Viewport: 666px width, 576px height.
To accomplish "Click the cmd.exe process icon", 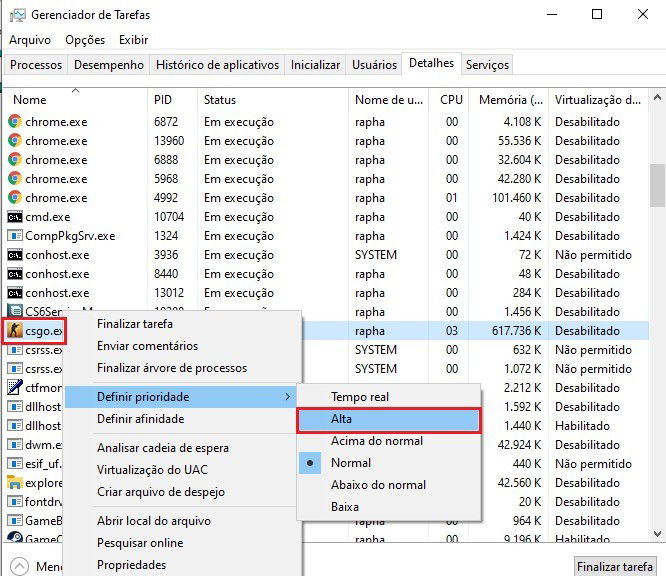I will pyautogui.click(x=15, y=217).
